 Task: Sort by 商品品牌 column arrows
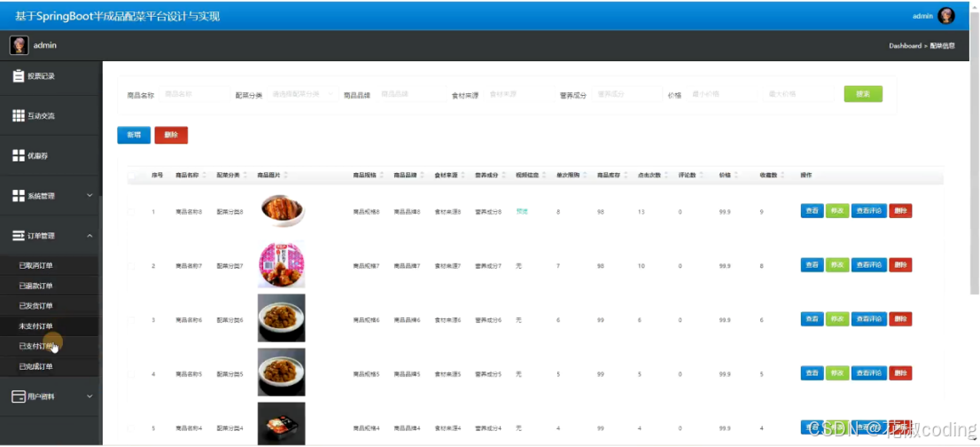point(422,176)
